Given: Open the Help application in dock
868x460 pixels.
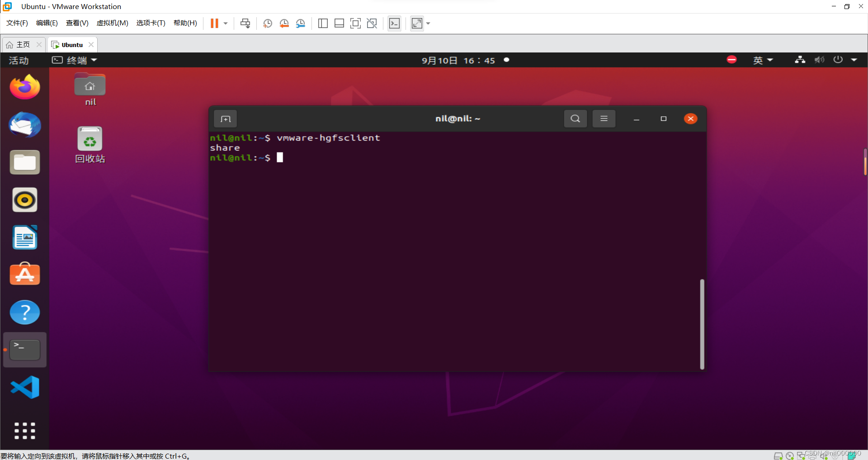Looking at the screenshot, I should (25, 312).
